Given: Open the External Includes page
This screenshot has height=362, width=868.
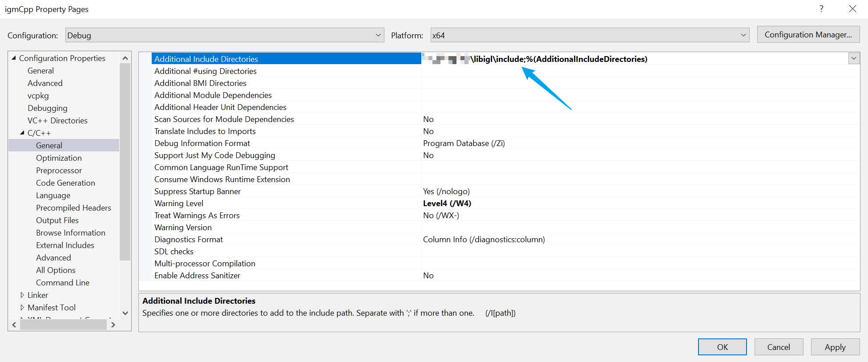Looking at the screenshot, I should pos(65,245).
